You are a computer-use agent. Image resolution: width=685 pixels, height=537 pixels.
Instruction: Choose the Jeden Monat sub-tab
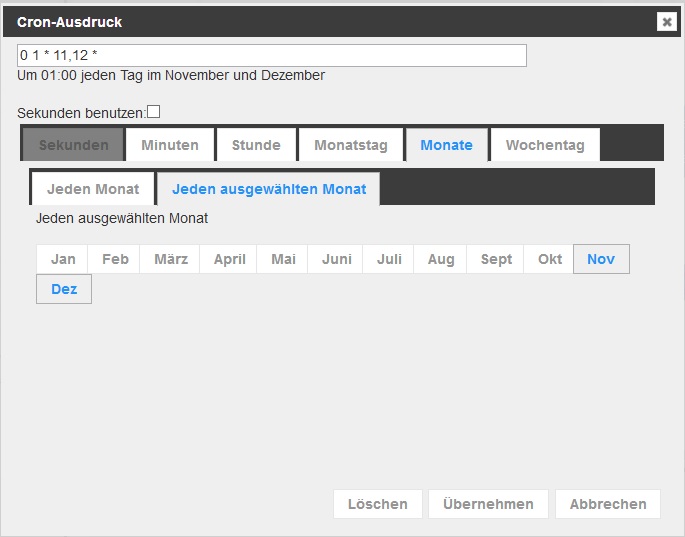pyautogui.click(x=93, y=189)
